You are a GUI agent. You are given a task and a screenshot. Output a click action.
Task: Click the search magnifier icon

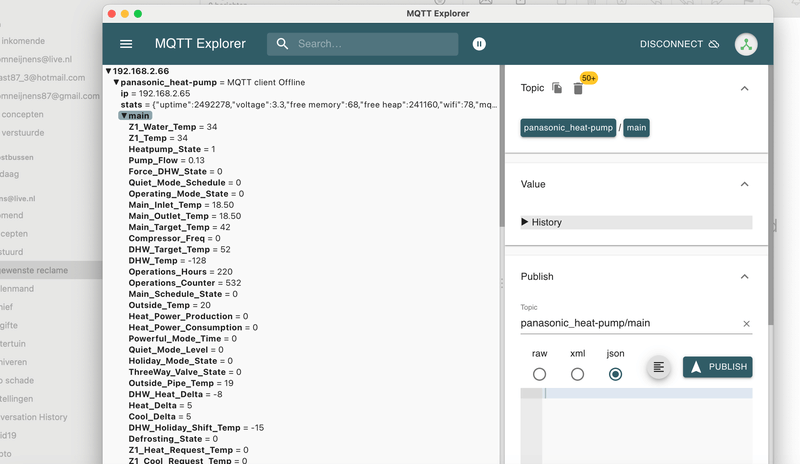tap(282, 44)
